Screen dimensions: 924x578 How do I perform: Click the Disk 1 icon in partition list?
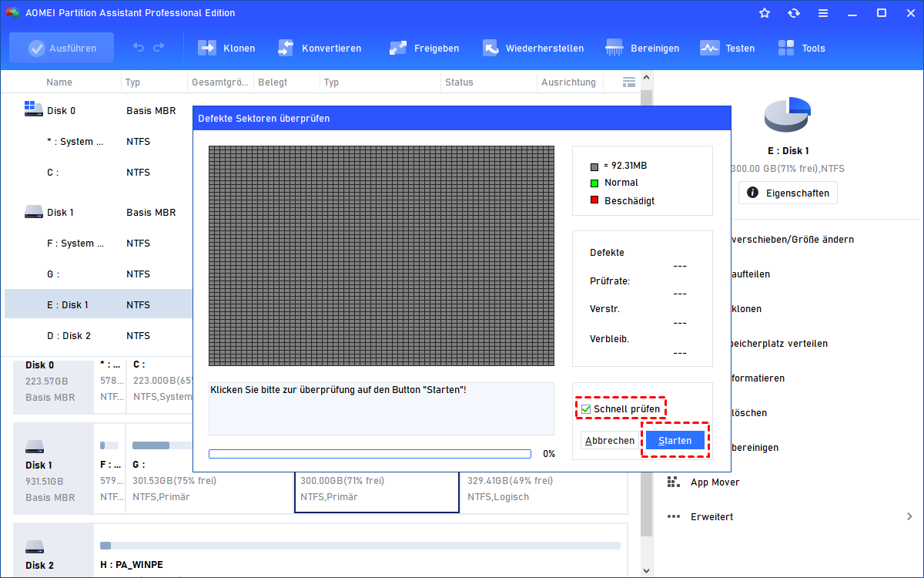[x=33, y=211]
